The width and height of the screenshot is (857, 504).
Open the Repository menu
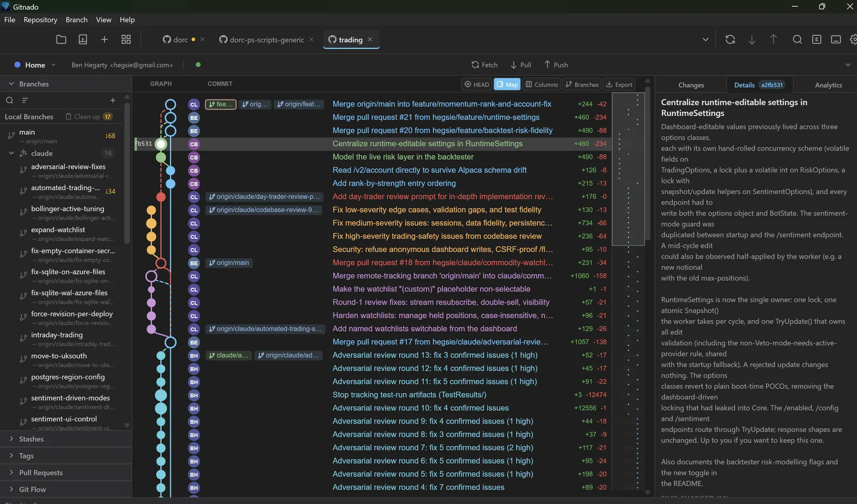point(40,20)
